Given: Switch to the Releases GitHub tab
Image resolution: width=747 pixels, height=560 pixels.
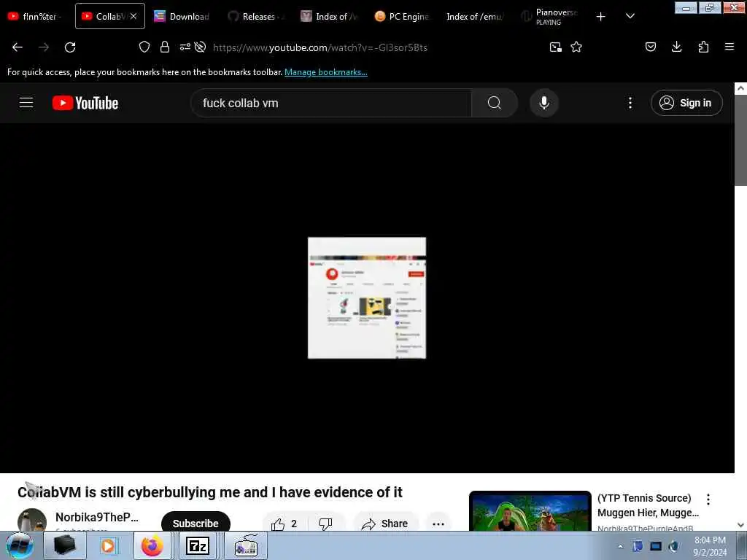Looking at the screenshot, I should (256, 16).
